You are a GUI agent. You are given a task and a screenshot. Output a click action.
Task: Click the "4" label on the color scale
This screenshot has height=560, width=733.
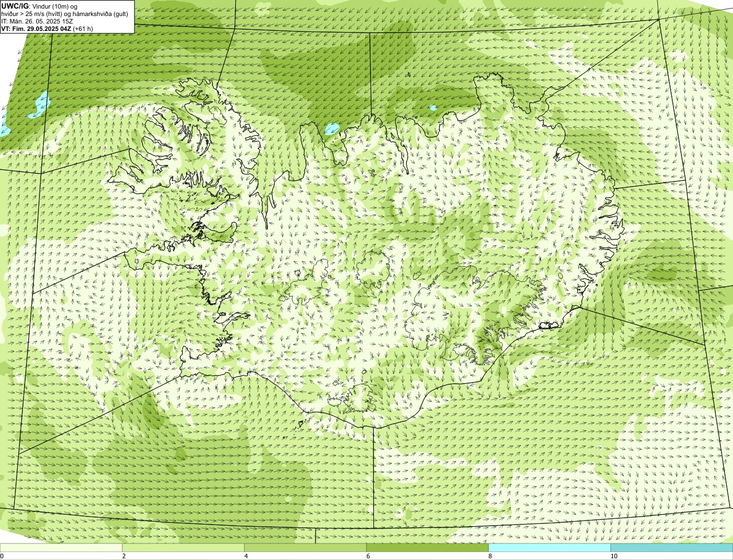pos(246,556)
